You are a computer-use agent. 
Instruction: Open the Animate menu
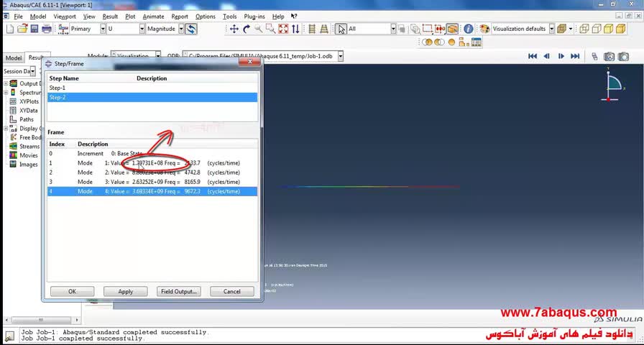click(153, 17)
